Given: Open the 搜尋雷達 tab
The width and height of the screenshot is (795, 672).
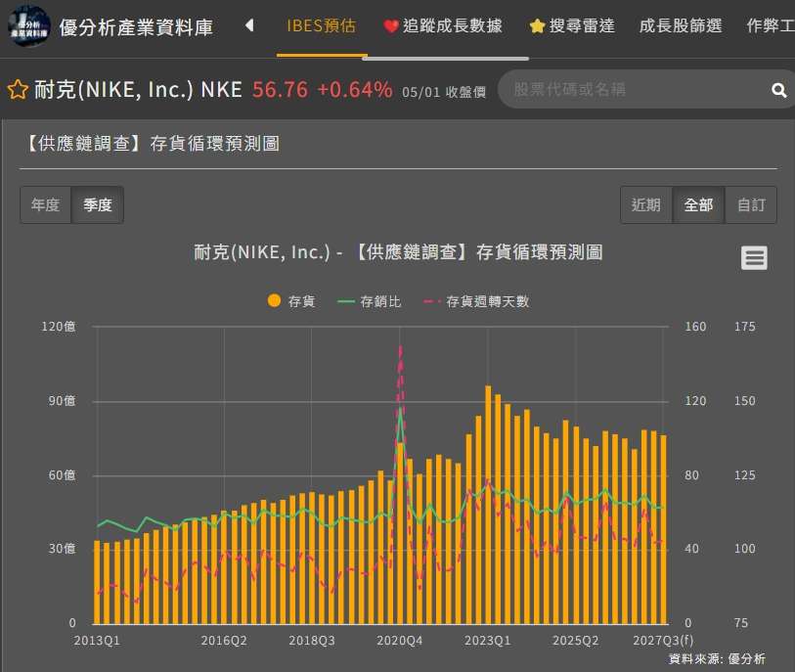Looking at the screenshot, I should [572, 25].
